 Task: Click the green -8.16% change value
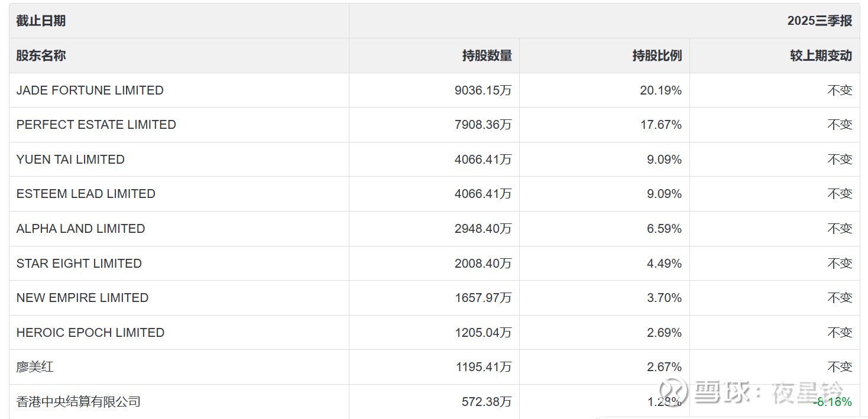coord(833,402)
